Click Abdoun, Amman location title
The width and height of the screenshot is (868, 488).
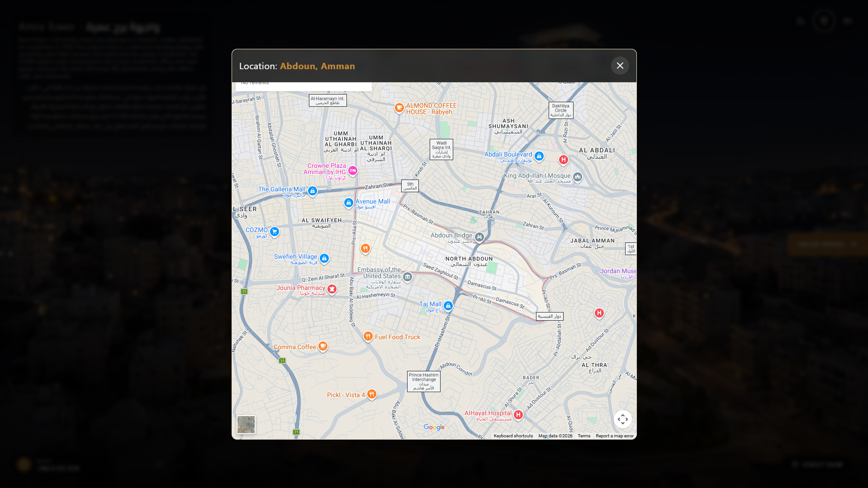(317, 66)
